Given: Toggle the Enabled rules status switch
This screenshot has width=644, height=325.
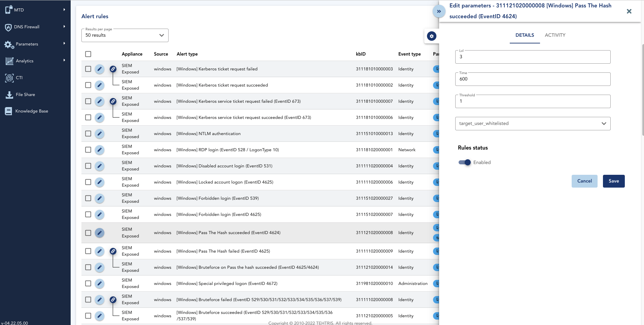Looking at the screenshot, I should coord(465,162).
